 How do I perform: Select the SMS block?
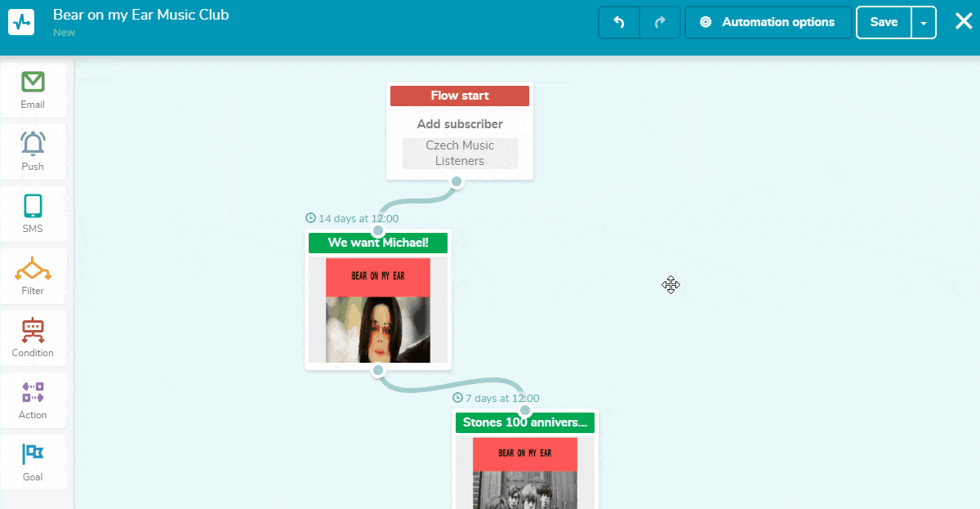pos(33,214)
